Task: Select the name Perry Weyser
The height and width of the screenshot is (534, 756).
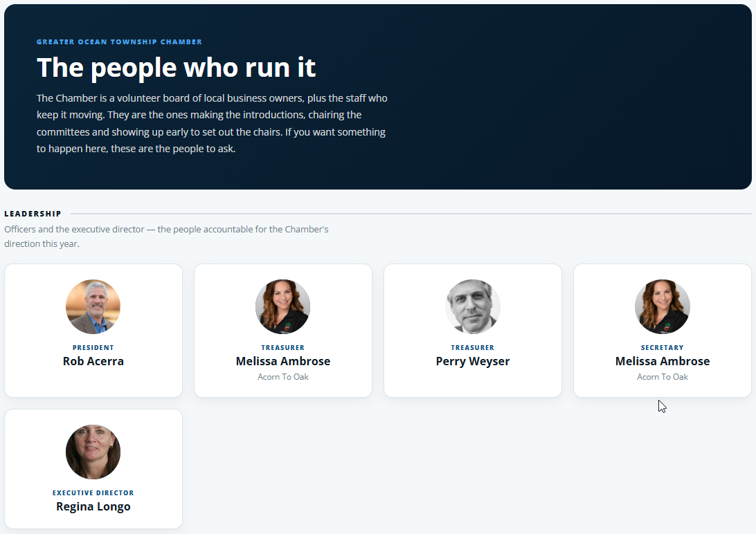Action: tap(472, 362)
